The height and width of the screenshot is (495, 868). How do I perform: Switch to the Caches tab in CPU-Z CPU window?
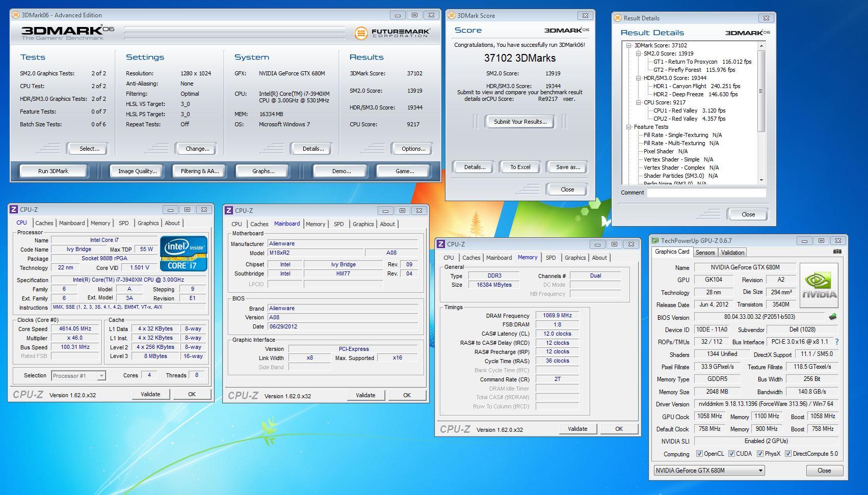tap(44, 223)
